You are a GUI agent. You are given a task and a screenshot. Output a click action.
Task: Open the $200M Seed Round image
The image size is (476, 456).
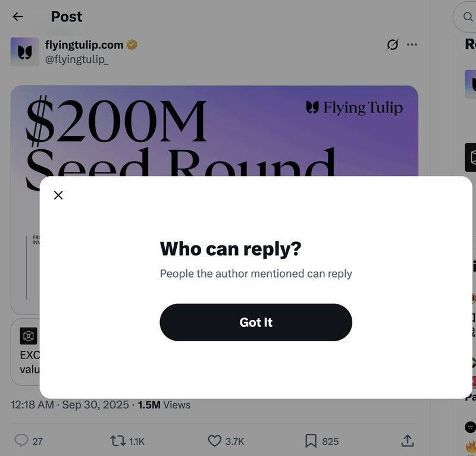click(x=214, y=131)
